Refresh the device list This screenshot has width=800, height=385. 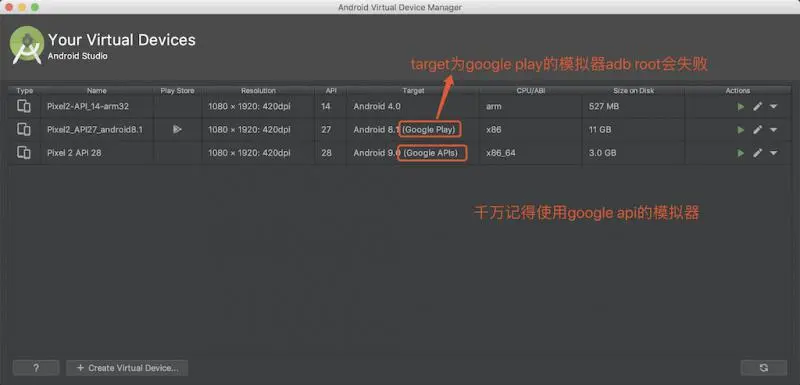[x=763, y=368]
